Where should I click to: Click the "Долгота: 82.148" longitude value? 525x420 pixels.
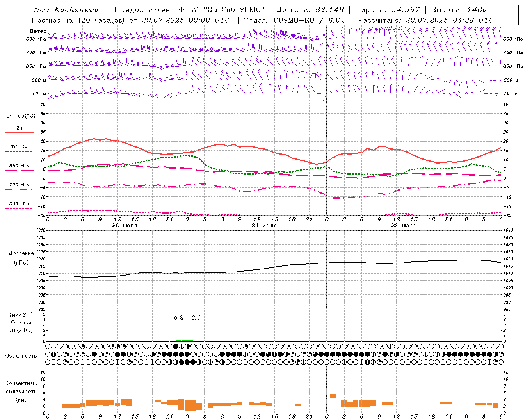click(x=310, y=10)
